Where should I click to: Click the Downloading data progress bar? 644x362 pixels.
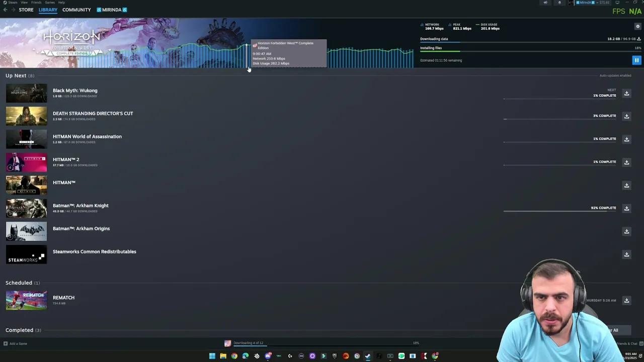[530, 43]
